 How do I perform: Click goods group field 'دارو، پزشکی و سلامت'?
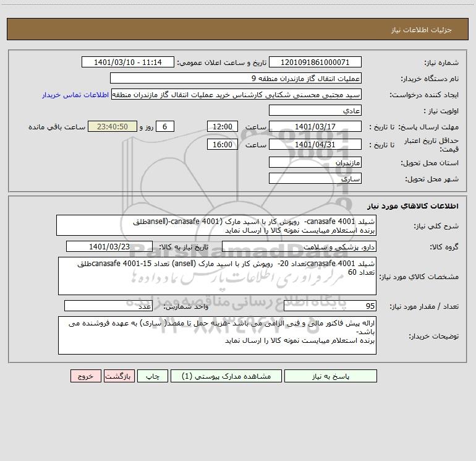299,246
